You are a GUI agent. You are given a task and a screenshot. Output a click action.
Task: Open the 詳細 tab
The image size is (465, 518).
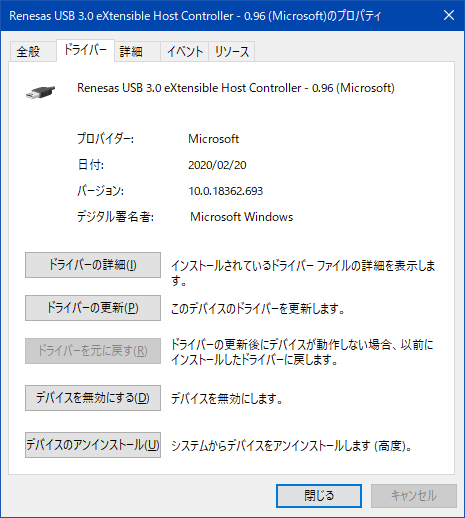(x=137, y=51)
